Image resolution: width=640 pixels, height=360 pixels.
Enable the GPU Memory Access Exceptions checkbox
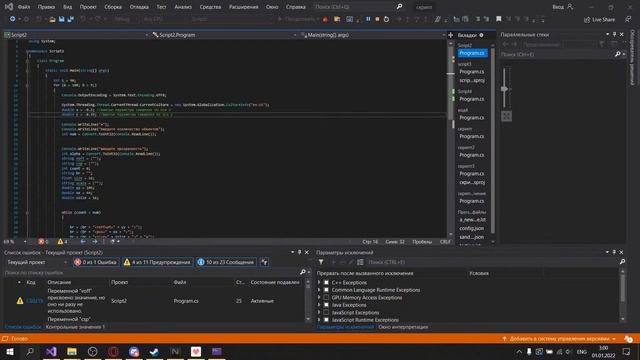click(x=326, y=298)
